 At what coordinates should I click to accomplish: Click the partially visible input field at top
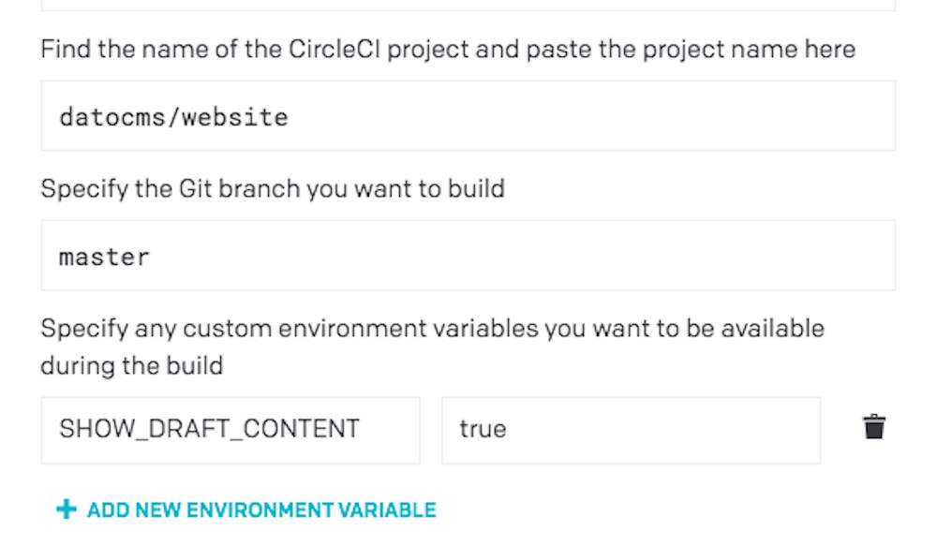pos(468,6)
